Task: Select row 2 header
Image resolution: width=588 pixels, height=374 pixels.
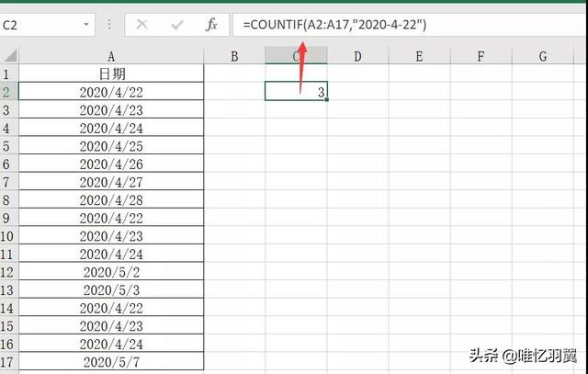Action: click(x=8, y=92)
